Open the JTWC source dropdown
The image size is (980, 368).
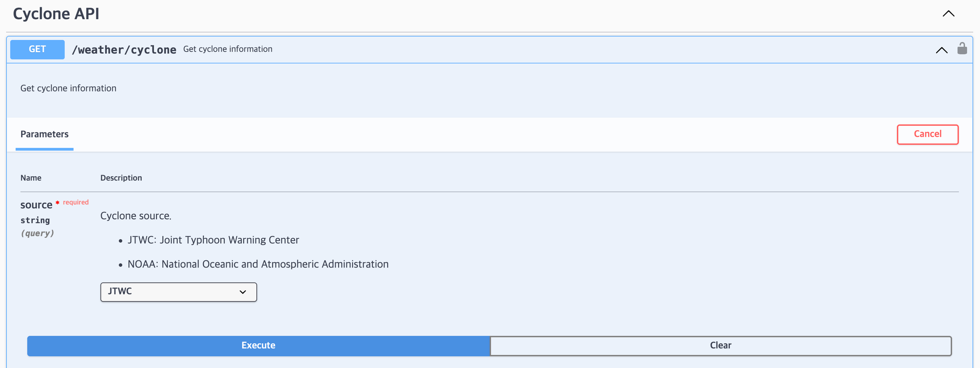(x=178, y=292)
